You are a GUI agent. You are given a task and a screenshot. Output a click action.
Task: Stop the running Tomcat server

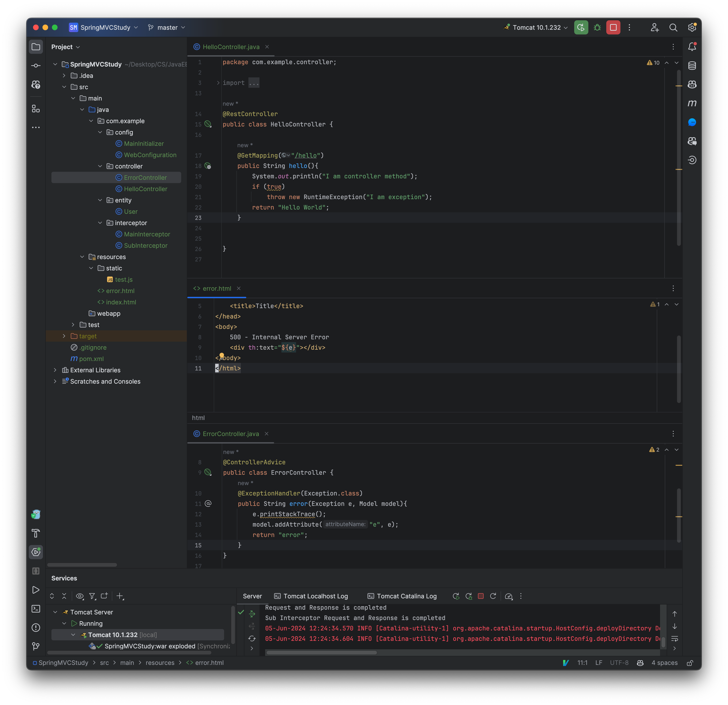[x=613, y=27]
